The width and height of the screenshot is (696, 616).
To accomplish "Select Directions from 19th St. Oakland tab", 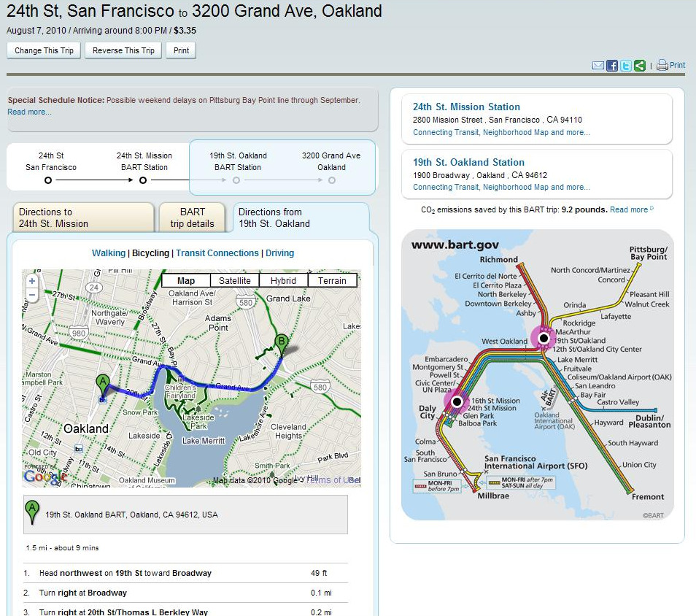I will tap(300, 217).
